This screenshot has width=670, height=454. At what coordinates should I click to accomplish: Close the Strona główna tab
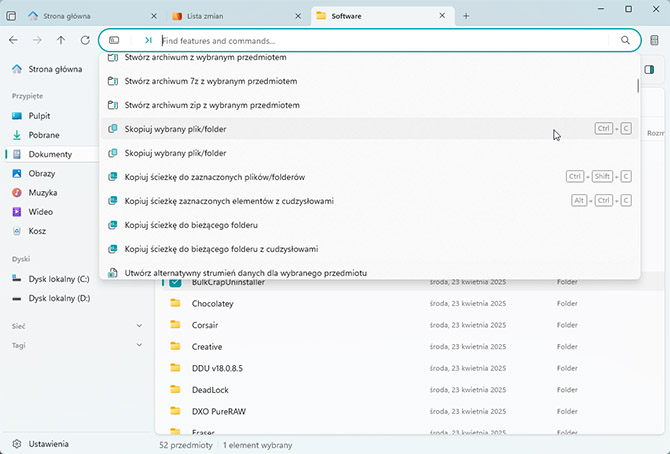pos(154,16)
